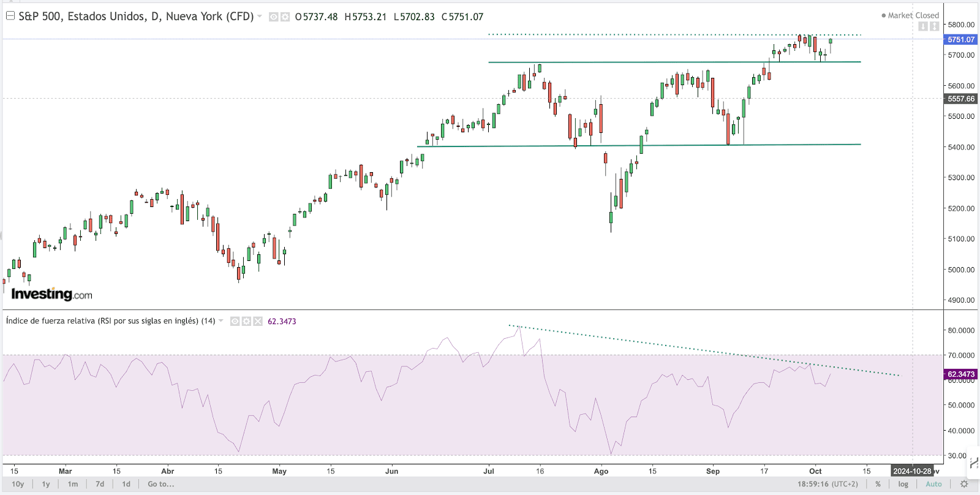
Task: Click the close value C5751.07 in legend
Action: point(462,17)
